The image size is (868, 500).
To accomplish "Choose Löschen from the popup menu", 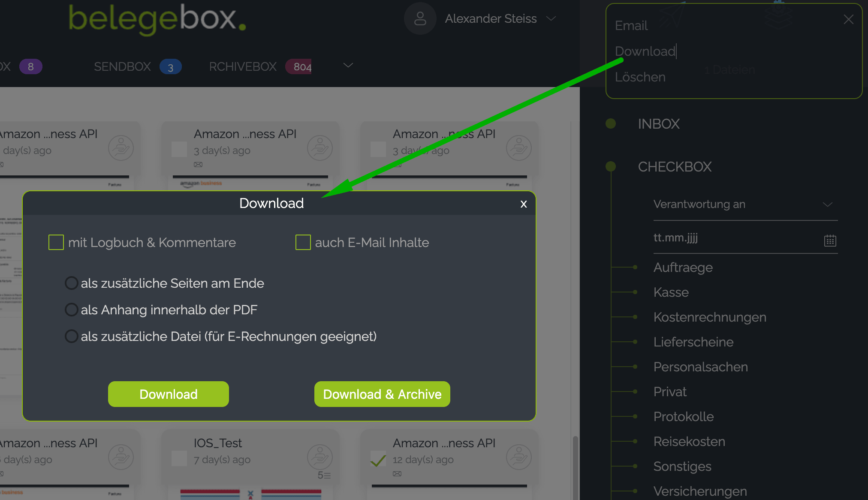I will click(640, 77).
